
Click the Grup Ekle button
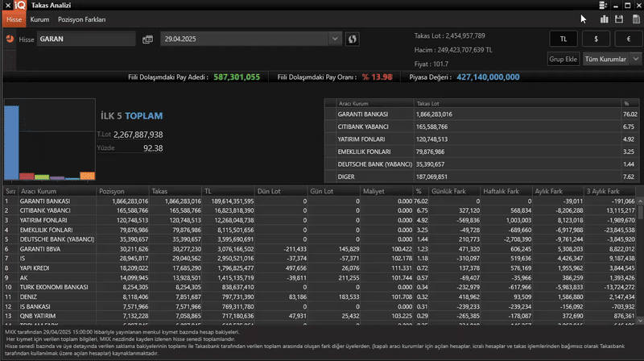coord(563,59)
